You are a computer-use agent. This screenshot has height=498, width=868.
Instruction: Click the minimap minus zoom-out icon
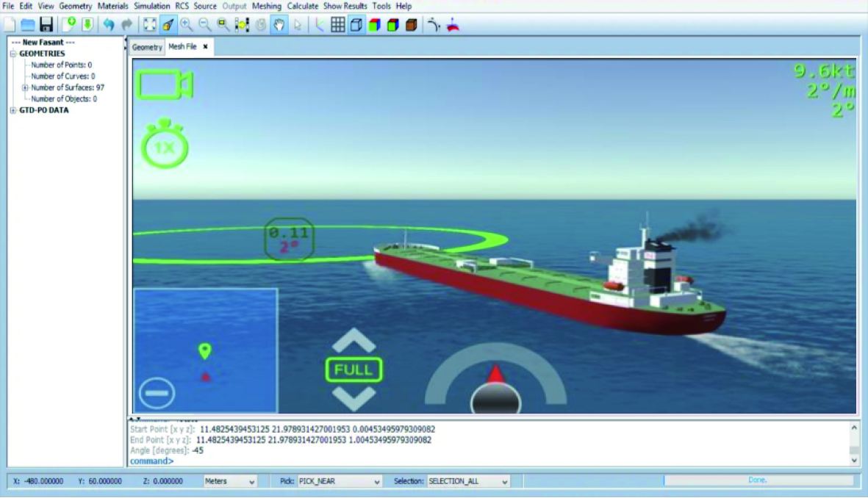tap(156, 392)
